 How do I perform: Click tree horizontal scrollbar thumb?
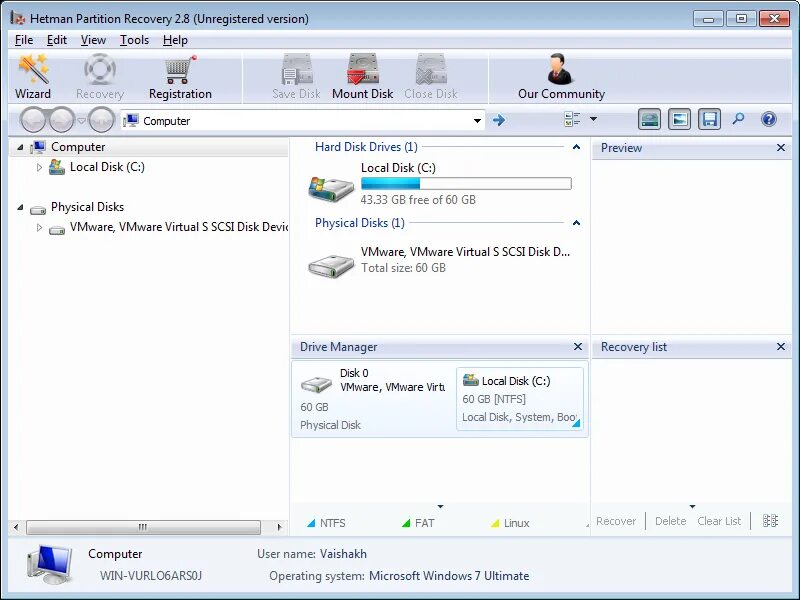tap(143, 527)
